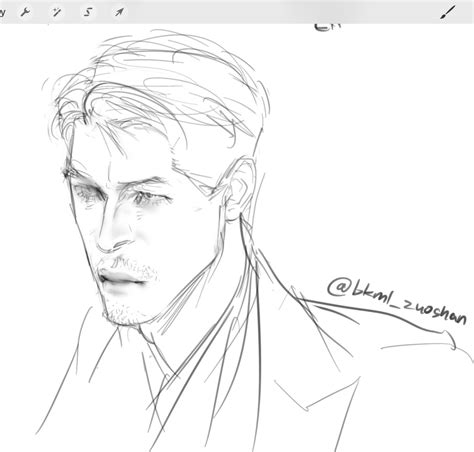Open the Actions wrench menu

pyautogui.click(x=25, y=12)
